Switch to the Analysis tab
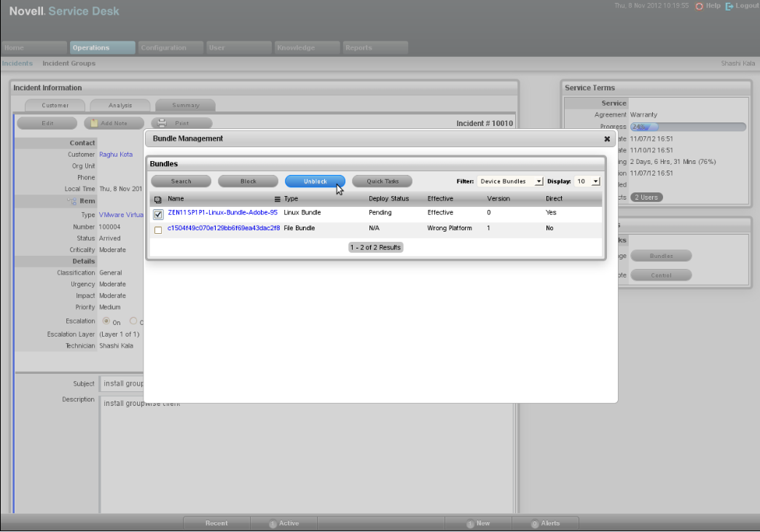The height and width of the screenshot is (532, 760). coord(120,106)
